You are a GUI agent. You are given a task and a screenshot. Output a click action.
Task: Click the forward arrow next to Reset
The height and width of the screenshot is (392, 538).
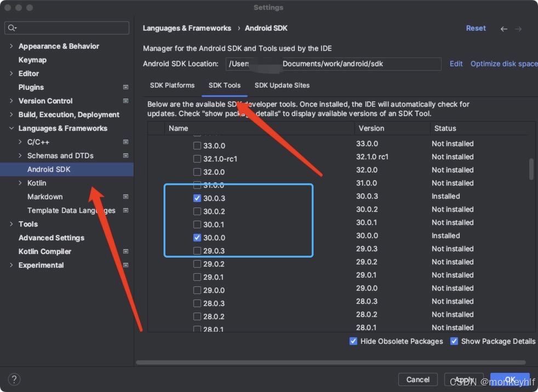[x=518, y=29]
